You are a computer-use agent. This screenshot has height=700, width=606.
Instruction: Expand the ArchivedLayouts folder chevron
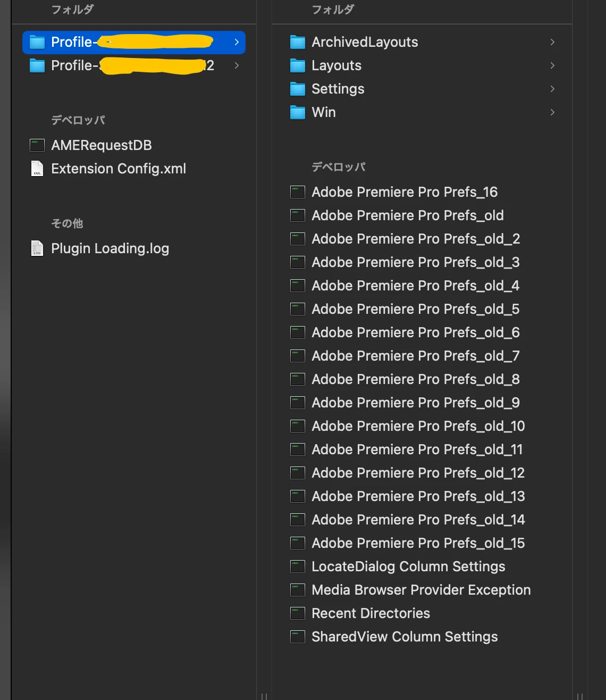552,42
